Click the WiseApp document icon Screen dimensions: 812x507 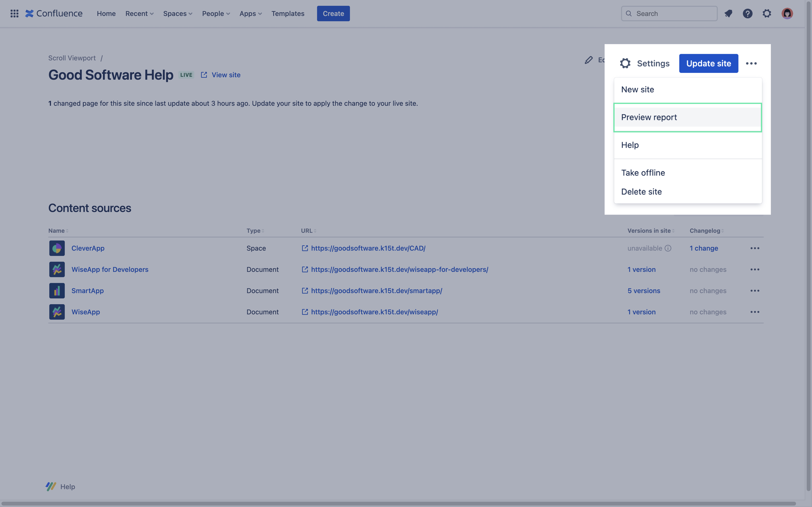coord(57,311)
